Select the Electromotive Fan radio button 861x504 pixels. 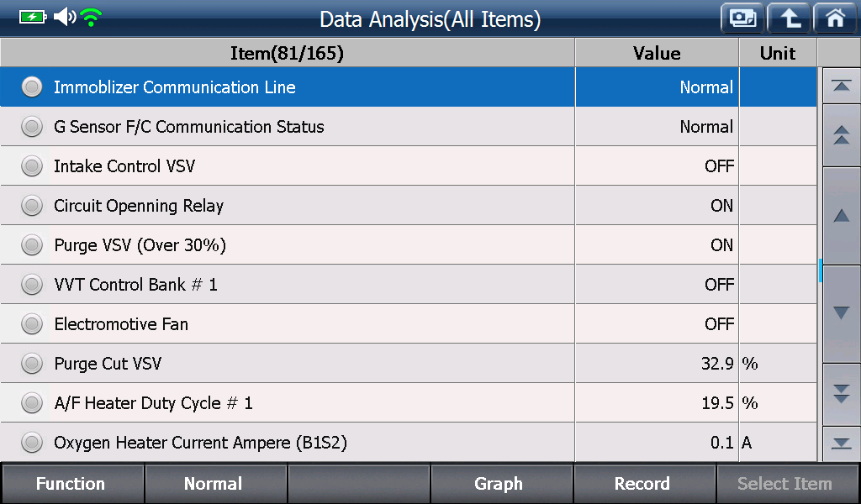click(x=32, y=323)
